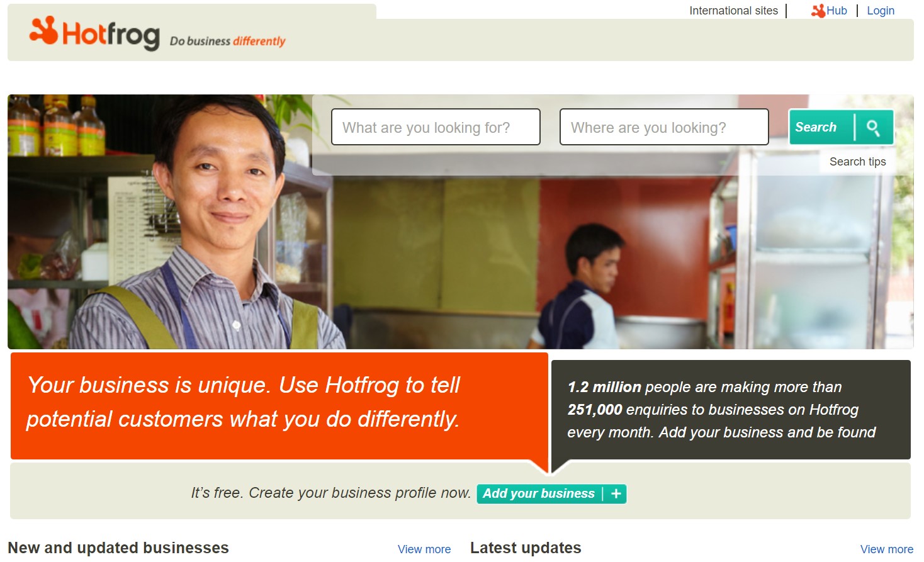
Task: Go to the Login page
Action: tap(880, 11)
